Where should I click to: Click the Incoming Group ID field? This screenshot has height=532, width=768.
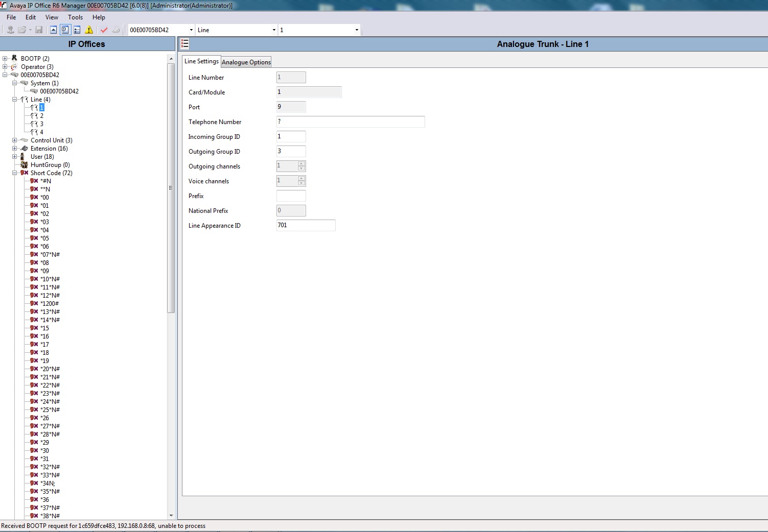coord(291,136)
